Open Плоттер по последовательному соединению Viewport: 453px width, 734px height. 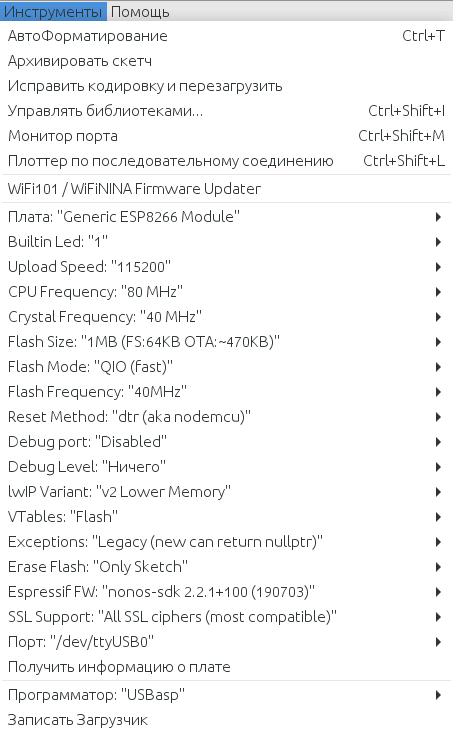[226, 161]
